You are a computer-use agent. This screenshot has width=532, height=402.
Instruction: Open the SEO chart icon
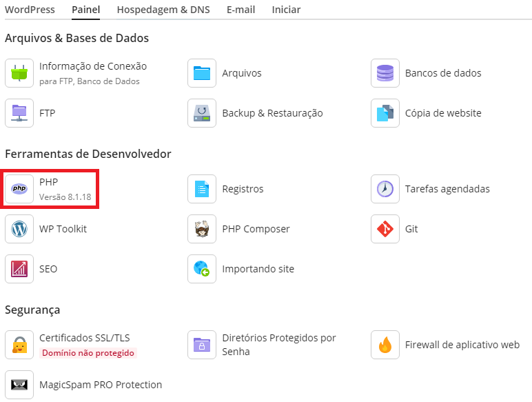[x=19, y=269]
